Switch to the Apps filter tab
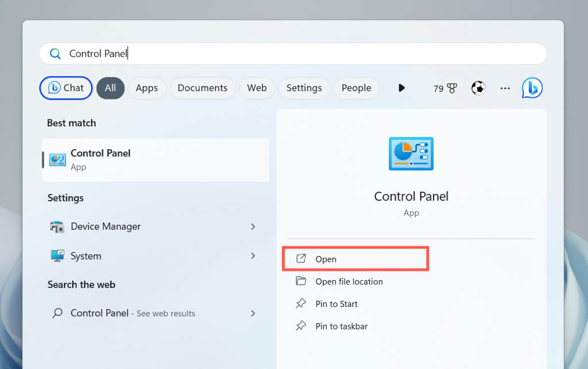The height and width of the screenshot is (369, 588). [146, 88]
